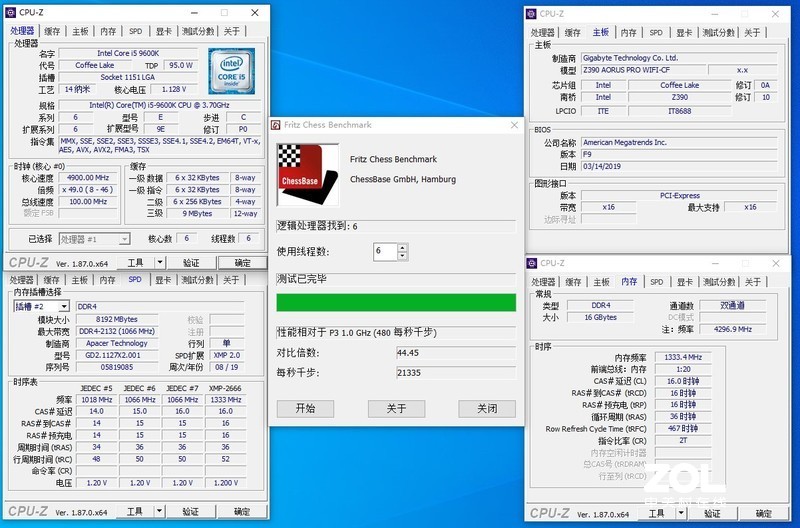Click the 关闭 button in Fritz Chess Benchmark
The width and height of the screenshot is (800, 528).
(487, 408)
